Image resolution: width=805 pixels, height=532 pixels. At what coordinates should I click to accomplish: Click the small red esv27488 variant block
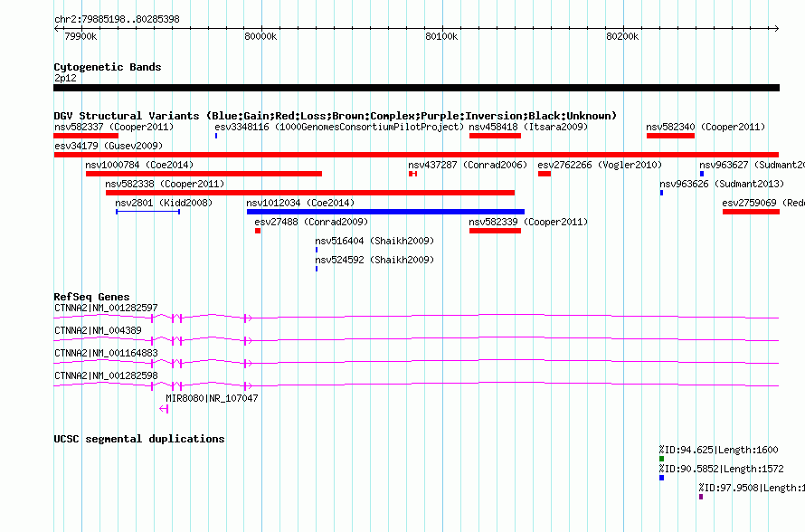pyautogui.click(x=258, y=231)
